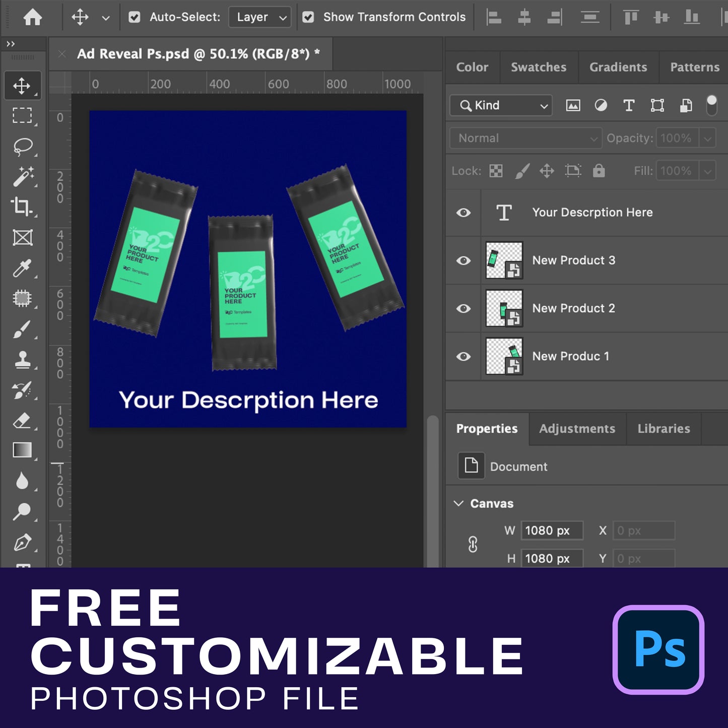Open the Normal blend mode dropdown
The width and height of the screenshot is (728, 728).
525,138
